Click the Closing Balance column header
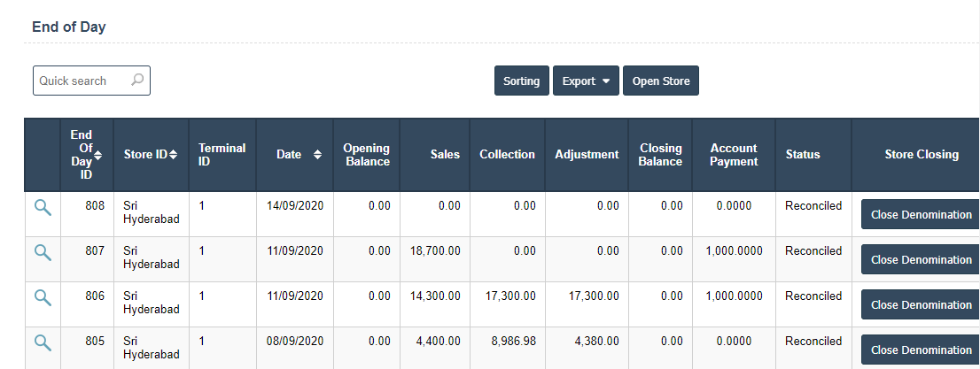Image resolution: width=980 pixels, height=369 pixels. pos(660,155)
